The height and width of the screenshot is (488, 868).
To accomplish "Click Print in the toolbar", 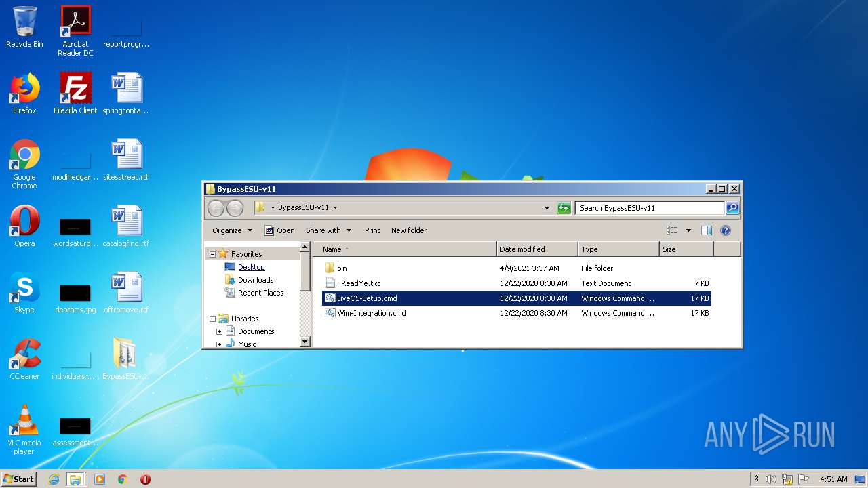I will click(372, 230).
